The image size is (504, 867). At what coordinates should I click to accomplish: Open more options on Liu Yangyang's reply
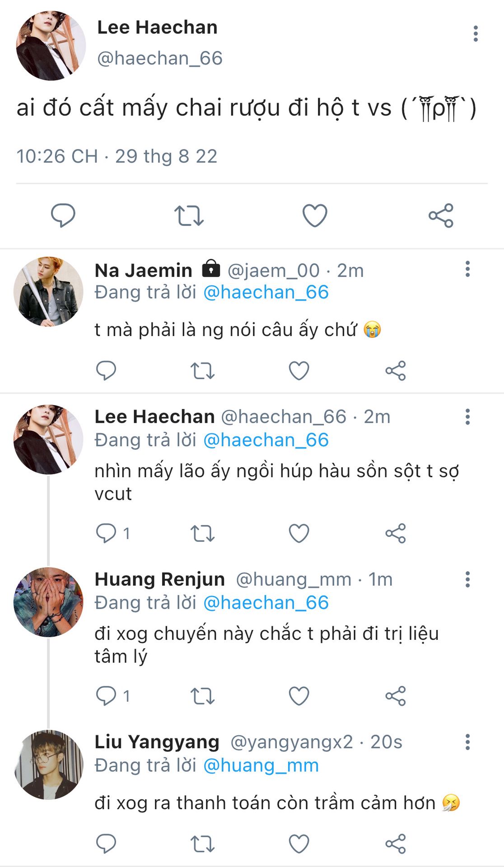[467, 742]
